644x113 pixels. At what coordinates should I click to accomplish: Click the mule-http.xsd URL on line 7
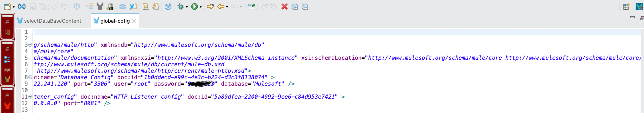[141, 71]
